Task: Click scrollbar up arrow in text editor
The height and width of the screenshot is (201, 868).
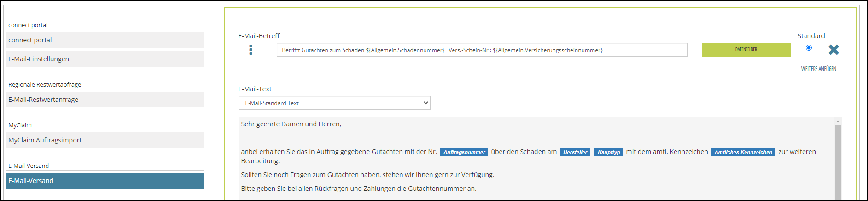Action: click(838, 121)
